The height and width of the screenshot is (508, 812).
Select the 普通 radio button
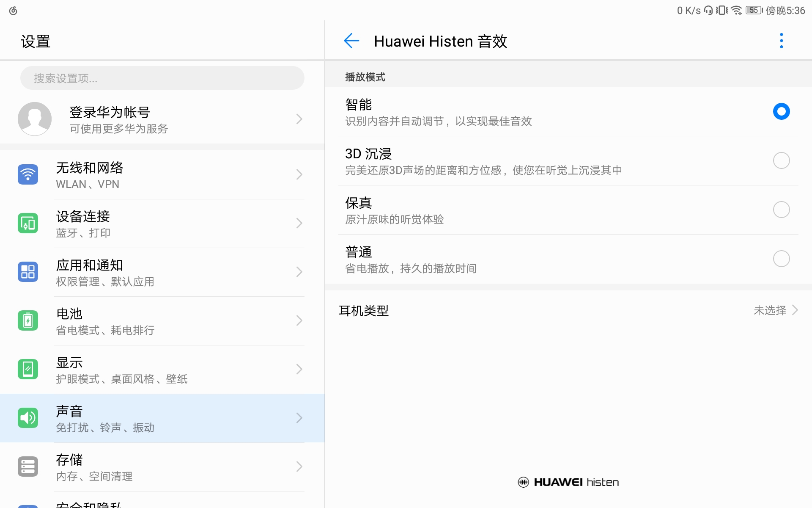coord(781,259)
